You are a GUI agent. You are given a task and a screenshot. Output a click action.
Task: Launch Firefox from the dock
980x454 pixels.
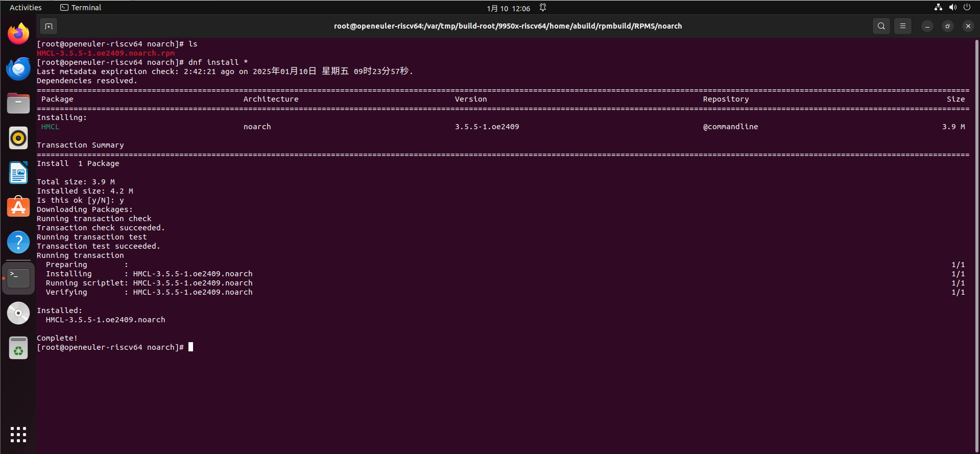coord(18,34)
